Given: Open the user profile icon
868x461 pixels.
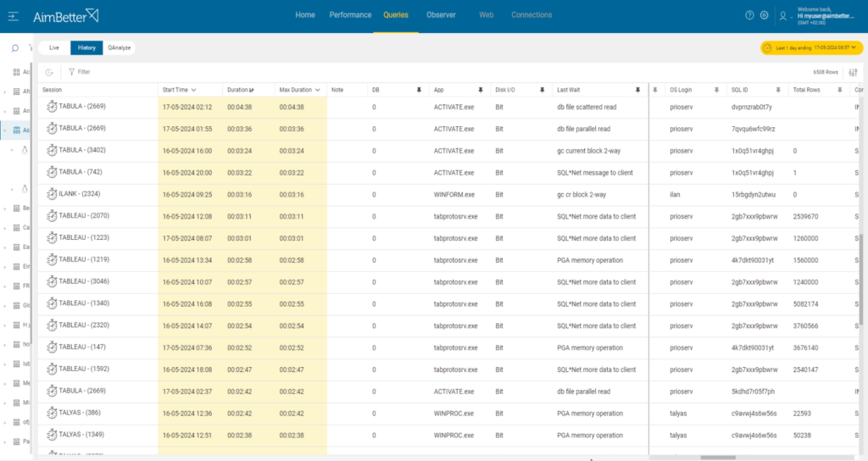Looking at the screenshot, I should click(x=782, y=16).
